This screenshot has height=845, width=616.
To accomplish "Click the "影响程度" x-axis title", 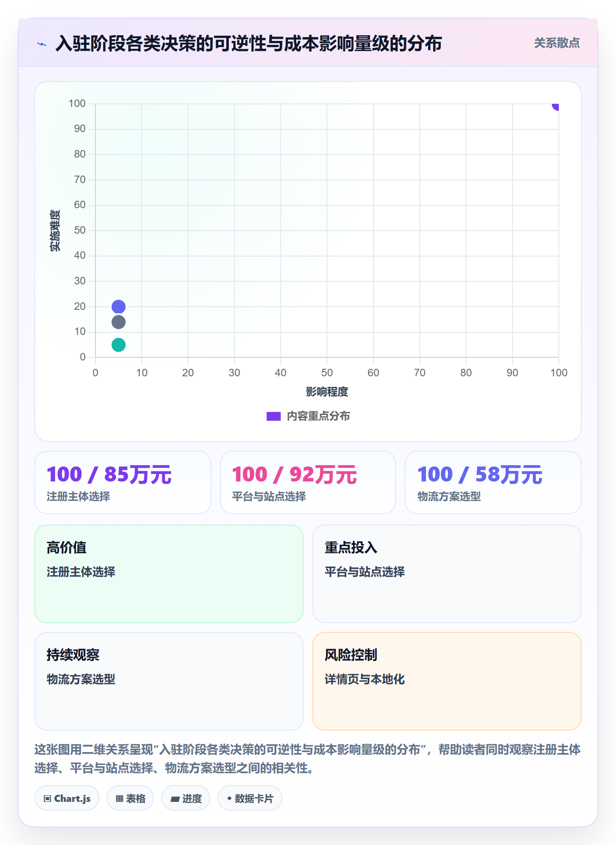I will (327, 392).
